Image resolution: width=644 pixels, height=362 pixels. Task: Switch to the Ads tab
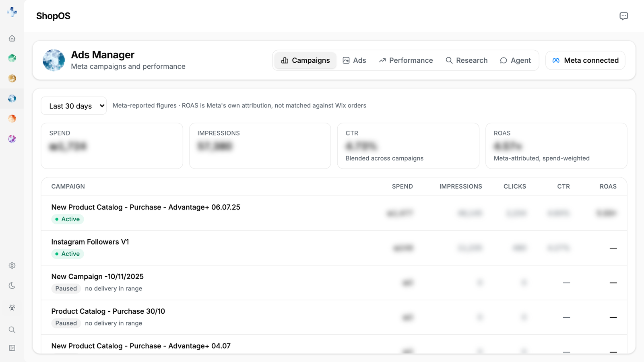coord(354,60)
